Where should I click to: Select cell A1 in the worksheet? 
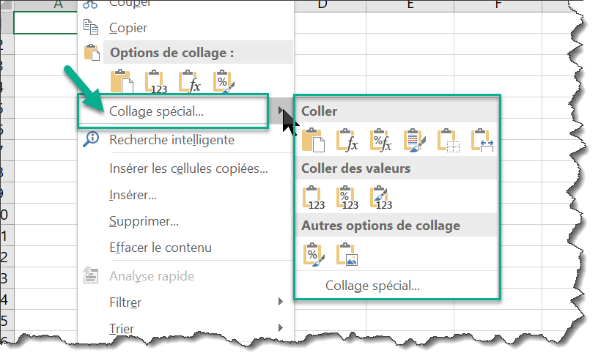pyautogui.click(x=45, y=23)
